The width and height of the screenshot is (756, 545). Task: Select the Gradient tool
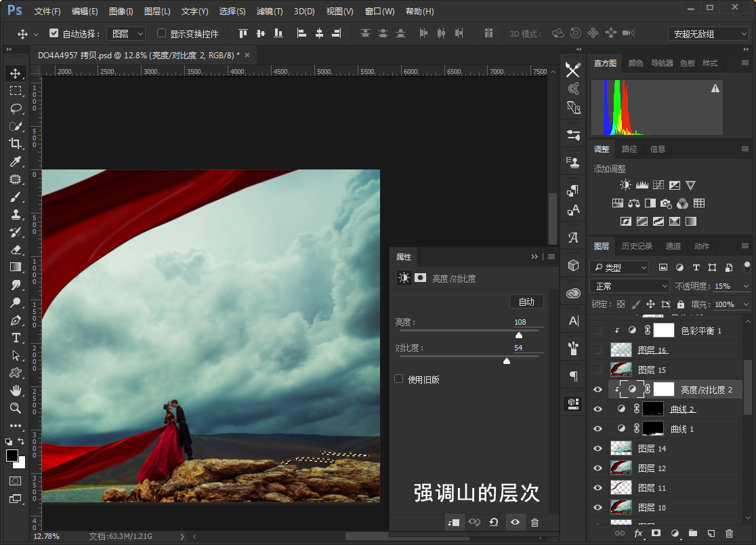(x=16, y=267)
